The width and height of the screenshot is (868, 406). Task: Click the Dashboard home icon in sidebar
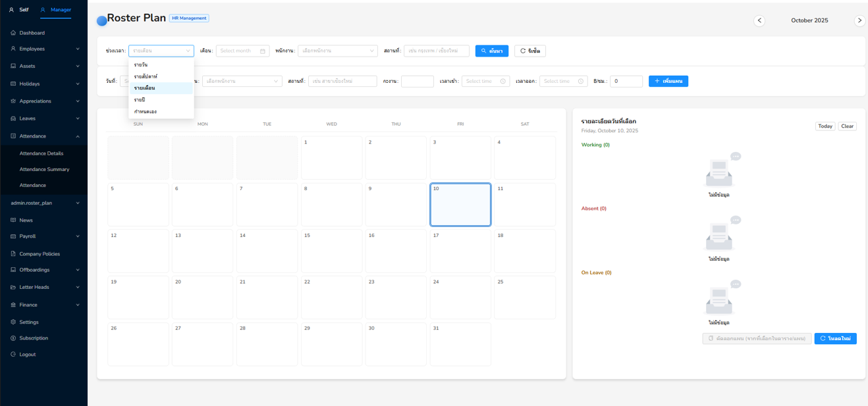point(13,33)
